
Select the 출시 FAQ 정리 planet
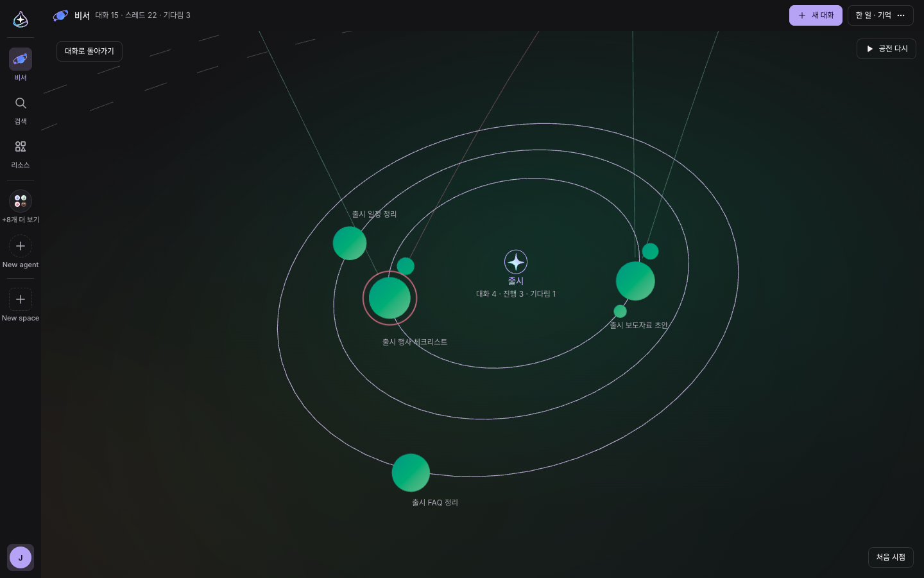point(411,473)
